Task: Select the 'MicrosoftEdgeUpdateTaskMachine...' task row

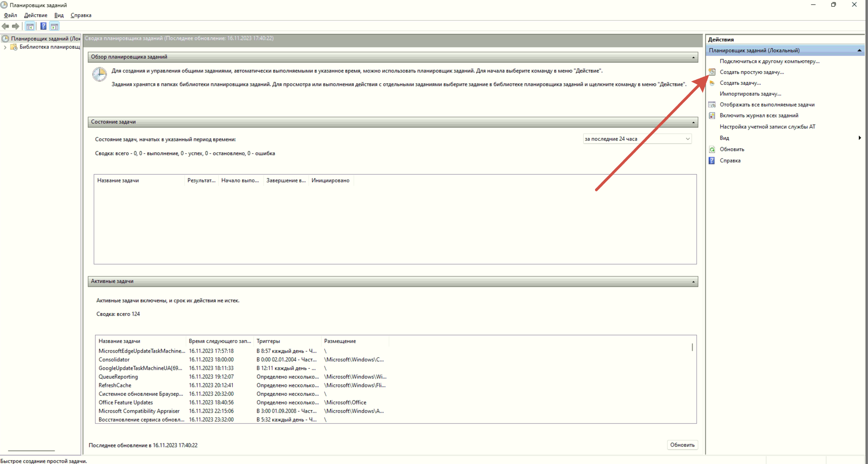Action: point(241,351)
